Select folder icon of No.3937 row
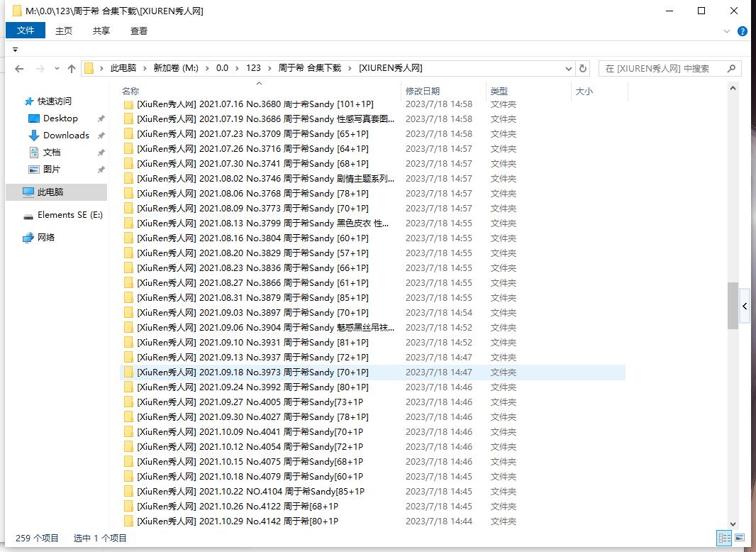Image resolution: width=756 pixels, height=552 pixels. pos(129,357)
